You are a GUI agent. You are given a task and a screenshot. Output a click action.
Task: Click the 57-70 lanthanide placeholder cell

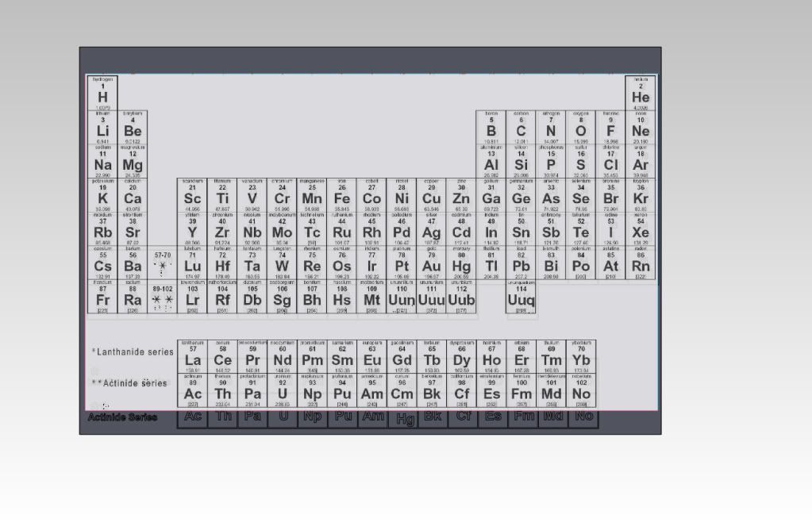[x=162, y=263]
